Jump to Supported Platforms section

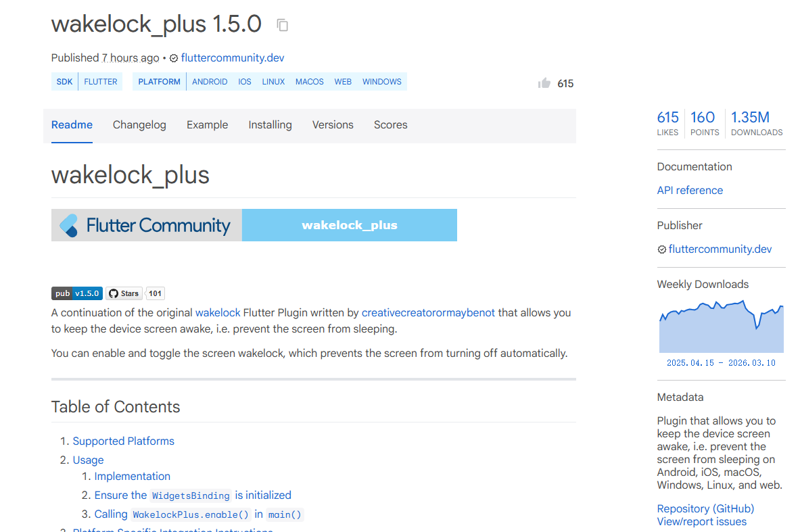tap(124, 441)
